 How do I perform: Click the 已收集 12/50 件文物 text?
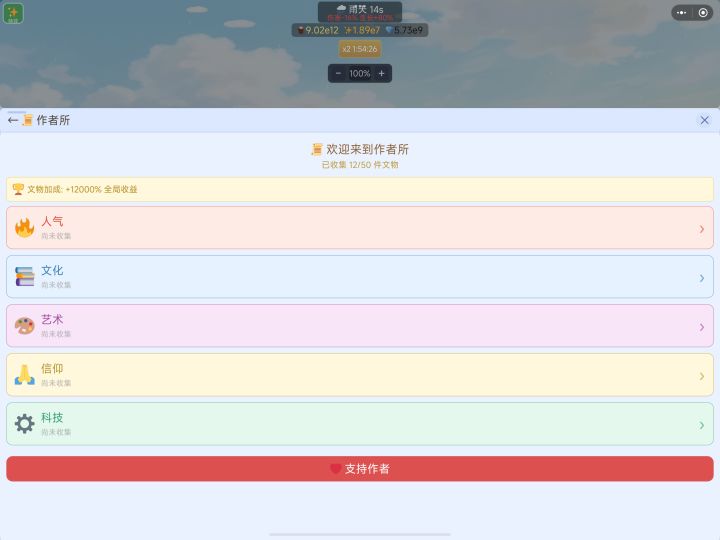pos(360,165)
